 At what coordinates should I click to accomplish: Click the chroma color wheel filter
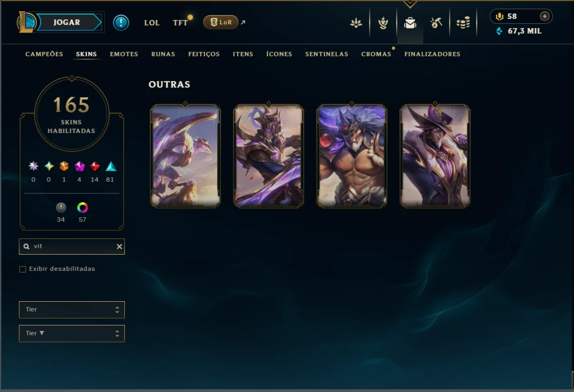click(82, 208)
